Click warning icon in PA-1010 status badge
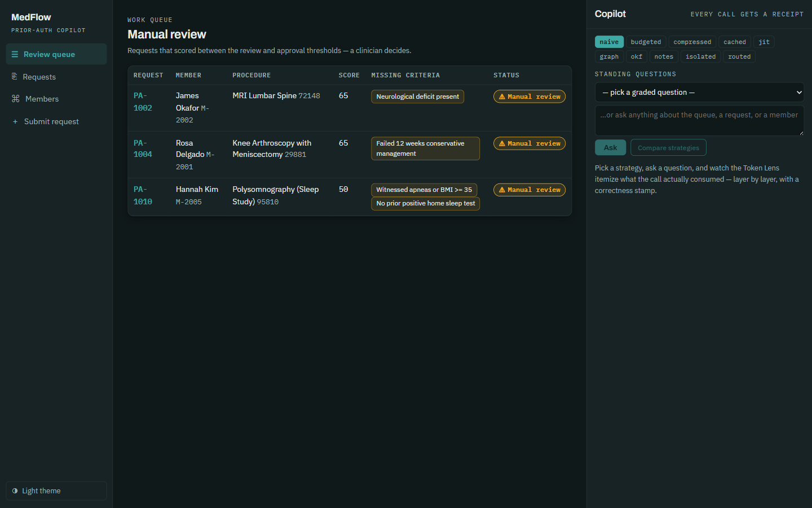This screenshot has height=508, width=812. click(x=502, y=190)
